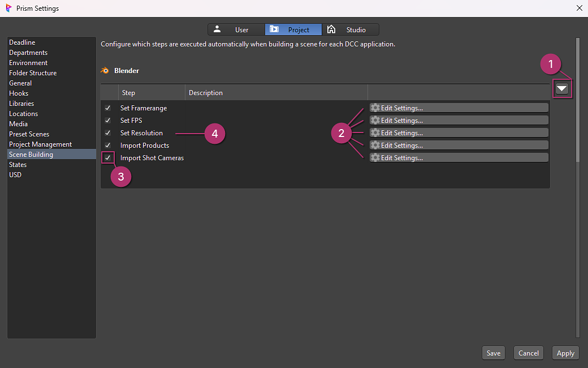Toggle the Import Shot Cameras checkbox
This screenshot has width=588, height=368.
(x=107, y=158)
